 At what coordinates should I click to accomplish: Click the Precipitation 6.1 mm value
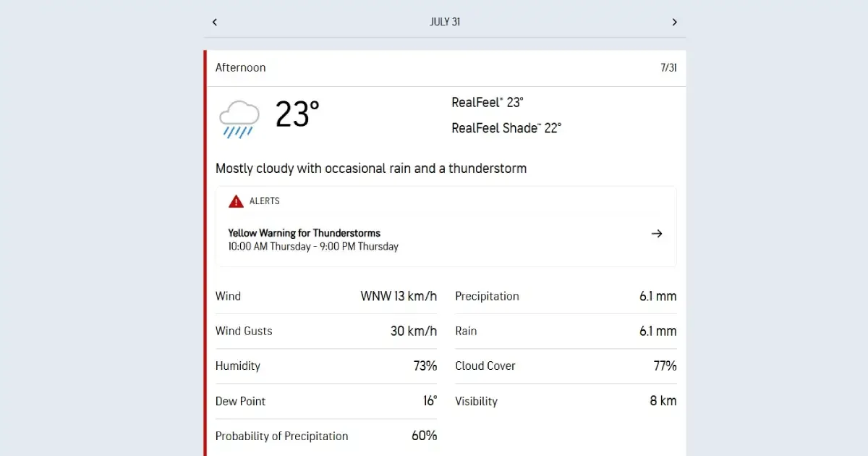[x=658, y=296]
